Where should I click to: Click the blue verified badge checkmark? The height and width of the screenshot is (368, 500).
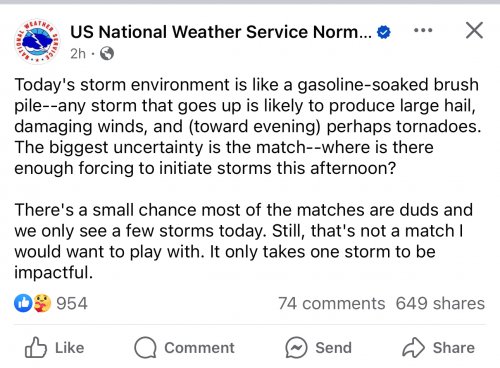click(x=384, y=32)
